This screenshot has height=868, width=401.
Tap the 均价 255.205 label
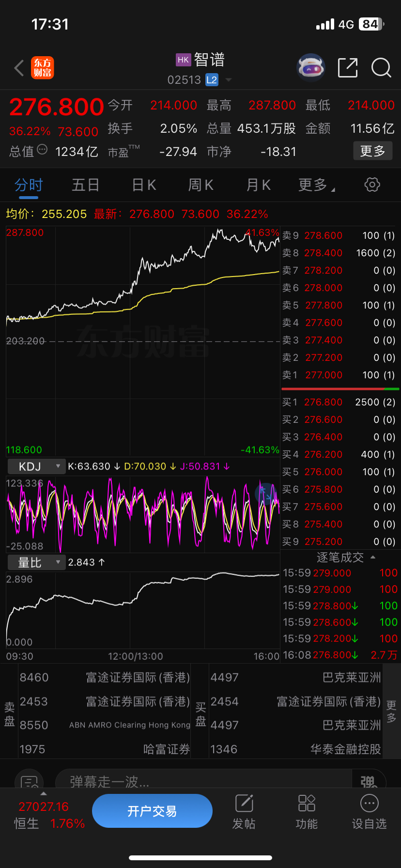46,214
